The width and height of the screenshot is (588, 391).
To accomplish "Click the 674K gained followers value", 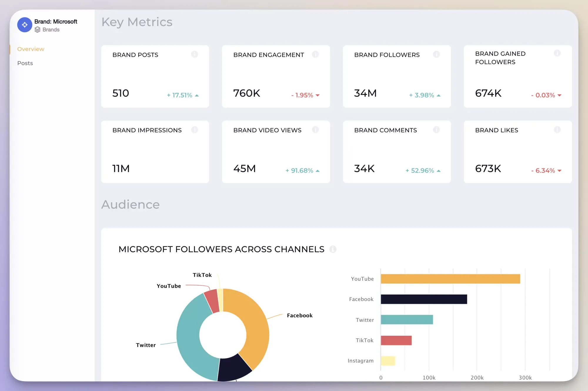I will click(x=488, y=93).
